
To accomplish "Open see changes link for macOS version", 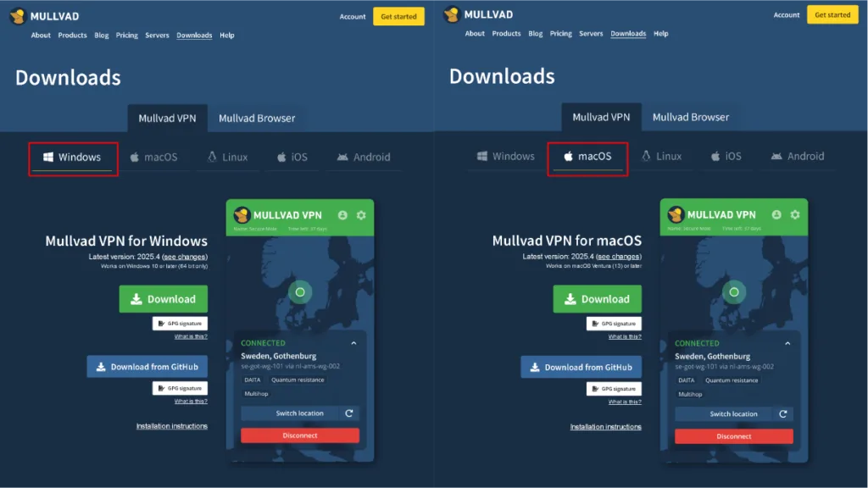I will pyautogui.click(x=619, y=257).
